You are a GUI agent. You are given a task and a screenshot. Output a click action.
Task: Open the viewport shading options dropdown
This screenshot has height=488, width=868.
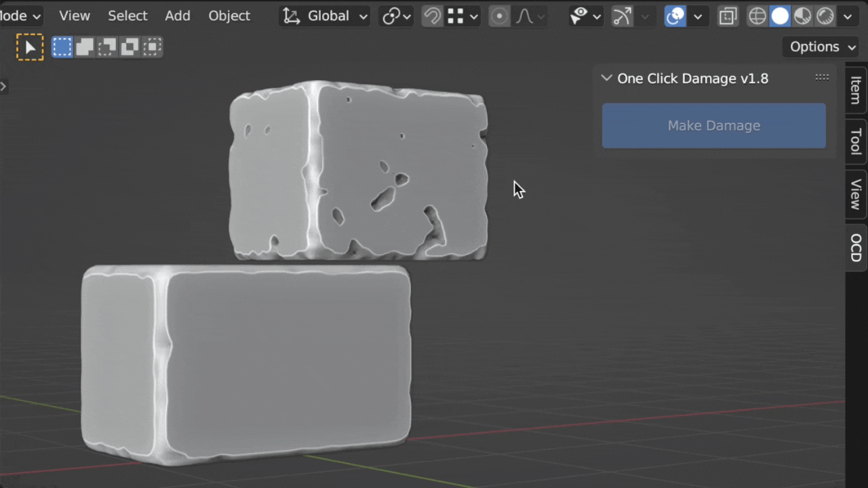point(848,16)
